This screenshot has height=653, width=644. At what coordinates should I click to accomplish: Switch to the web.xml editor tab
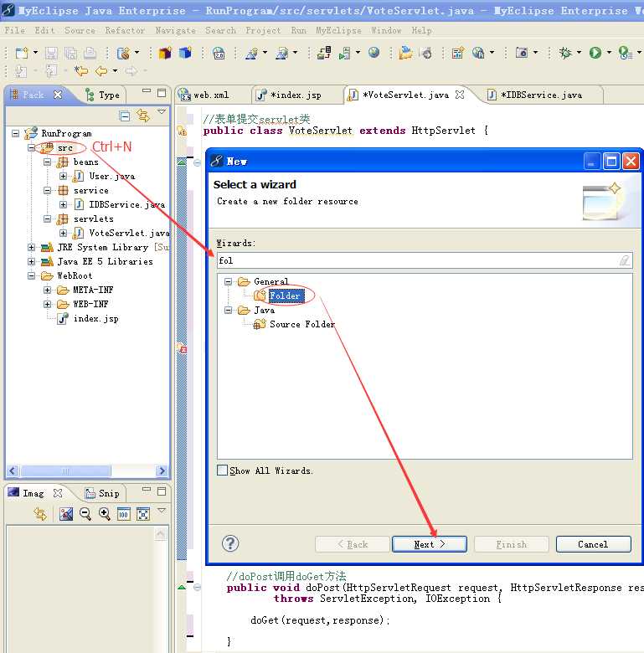point(211,95)
